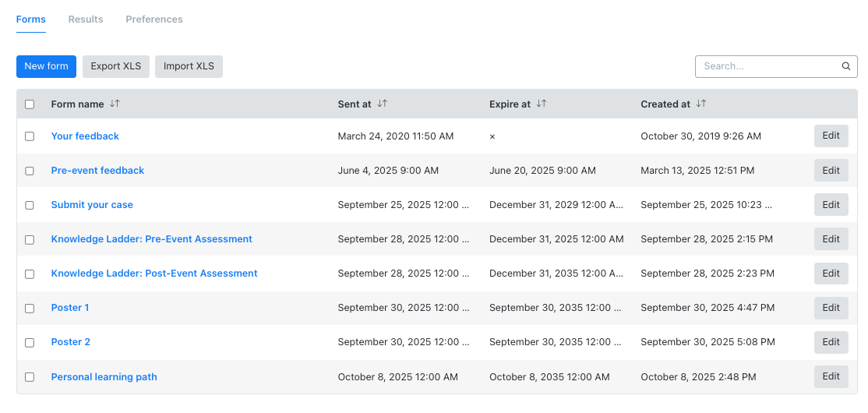Click the × expire value for Your feedback
This screenshot has width=868, height=413.
pos(492,136)
